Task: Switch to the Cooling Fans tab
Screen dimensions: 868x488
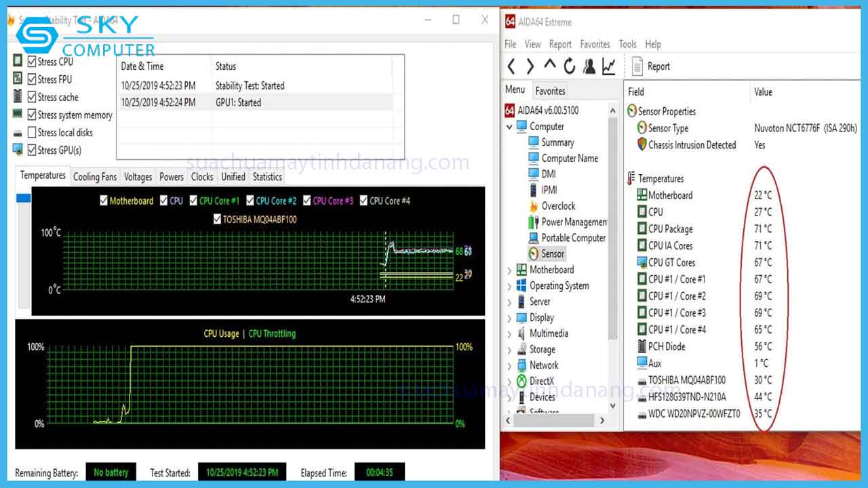Action: 94,176
